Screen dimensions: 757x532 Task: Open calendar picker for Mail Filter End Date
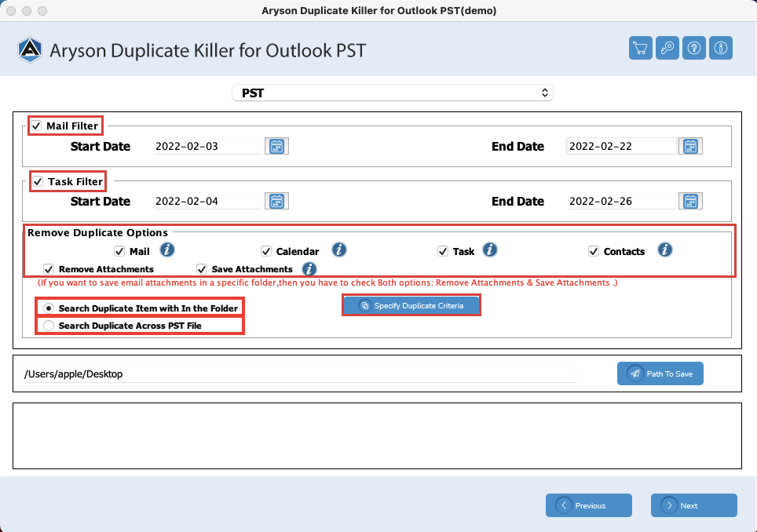click(x=690, y=146)
